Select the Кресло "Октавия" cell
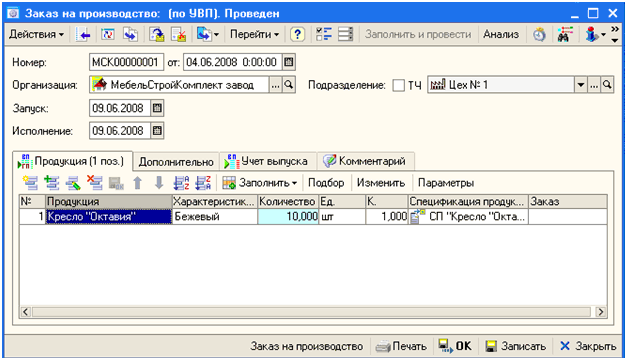This screenshot has width=627, height=360. [x=109, y=216]
